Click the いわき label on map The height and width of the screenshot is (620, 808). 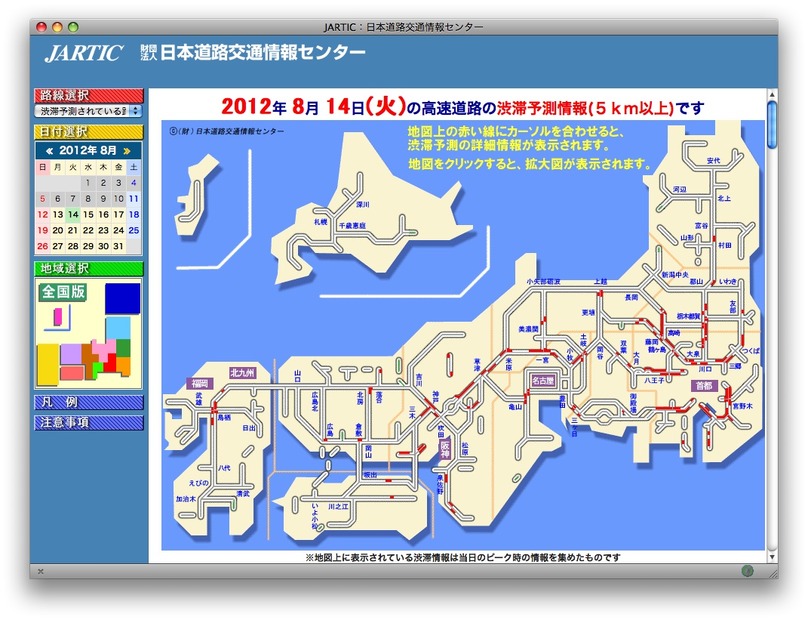point(728,281)
